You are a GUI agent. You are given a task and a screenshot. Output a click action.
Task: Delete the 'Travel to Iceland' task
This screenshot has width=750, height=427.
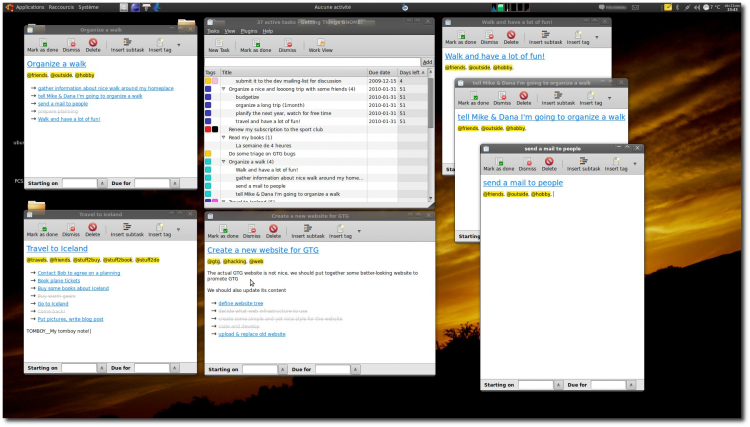coord(93,231)
